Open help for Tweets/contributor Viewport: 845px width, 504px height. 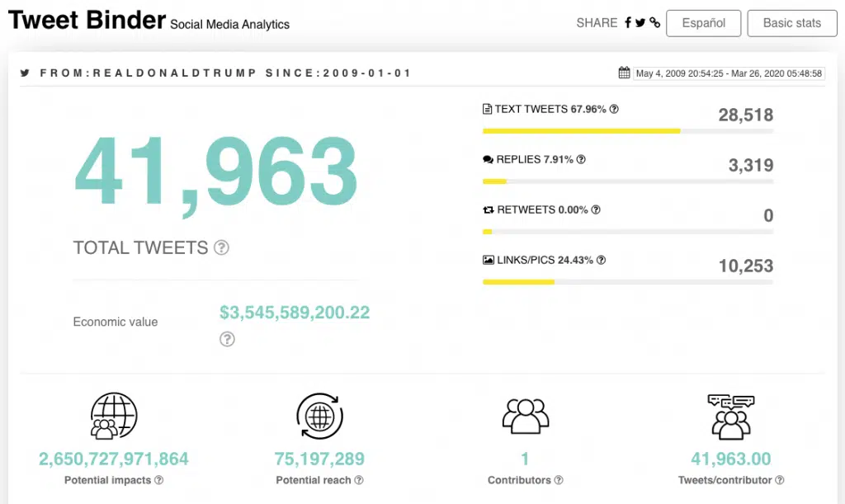point(779,480)
